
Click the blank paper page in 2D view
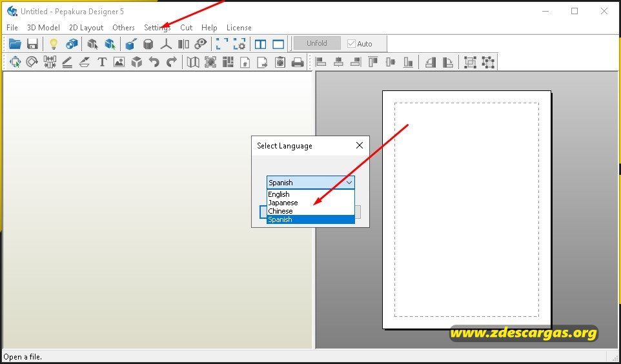(x=467, y=210)
